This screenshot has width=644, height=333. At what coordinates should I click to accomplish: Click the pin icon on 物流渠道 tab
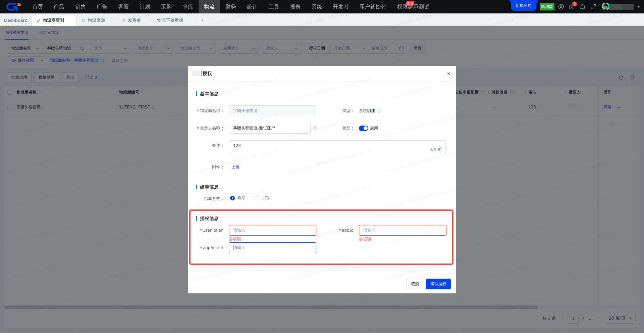84,20
